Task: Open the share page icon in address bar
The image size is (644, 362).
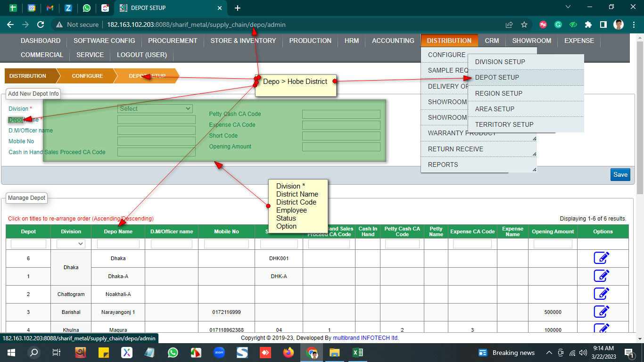Action: coord(509,25)
